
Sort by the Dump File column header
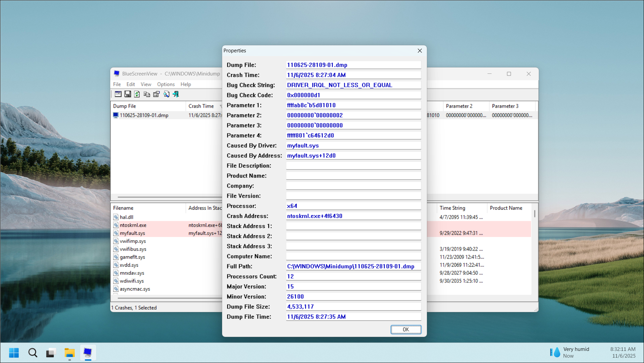tap(125, 106)
